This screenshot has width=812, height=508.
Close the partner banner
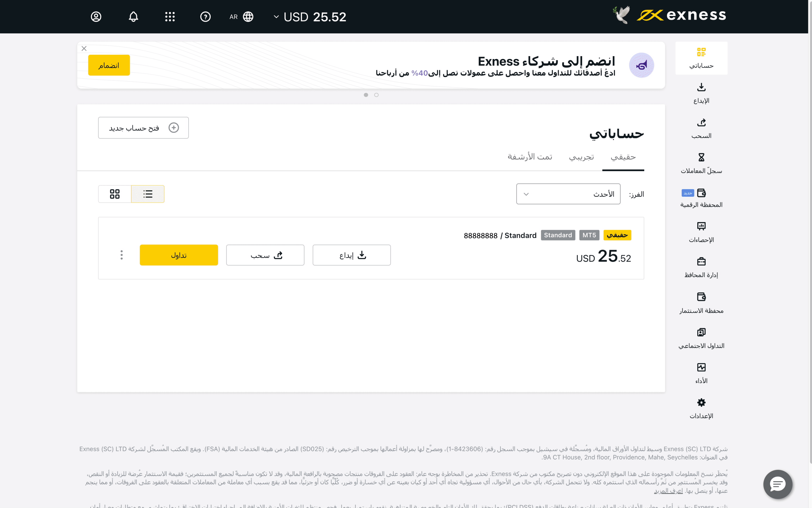pyautogui.click(x=84, y=48)
